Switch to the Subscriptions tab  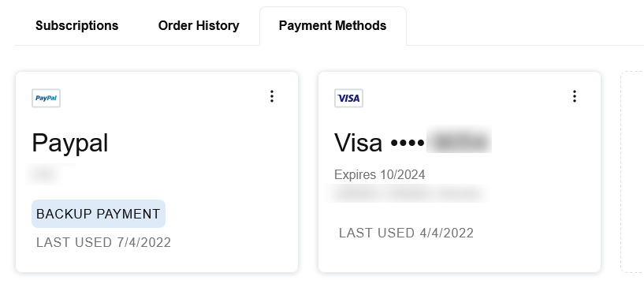click(x=76, y=25)
